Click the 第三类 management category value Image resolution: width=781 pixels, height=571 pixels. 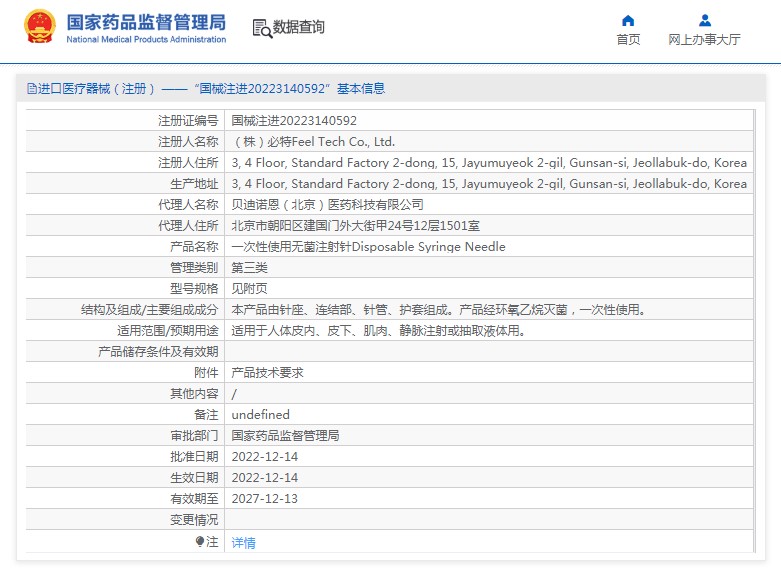[x=250, y=268]
